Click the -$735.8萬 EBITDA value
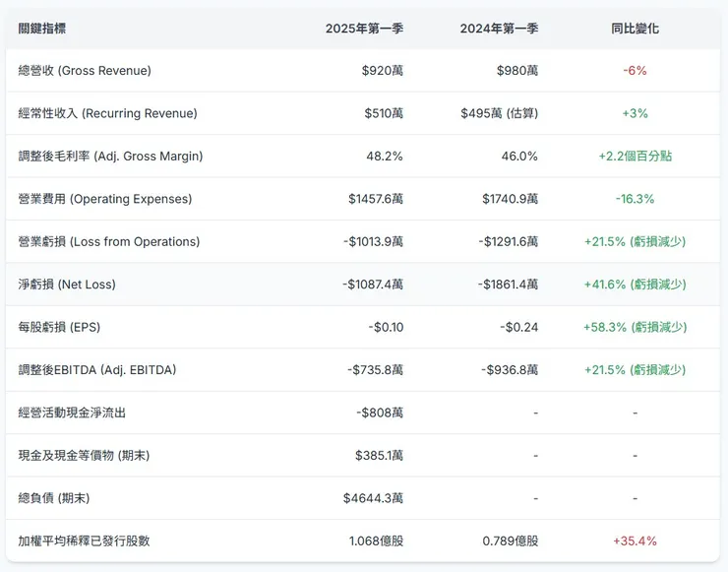 coord(375,370)
